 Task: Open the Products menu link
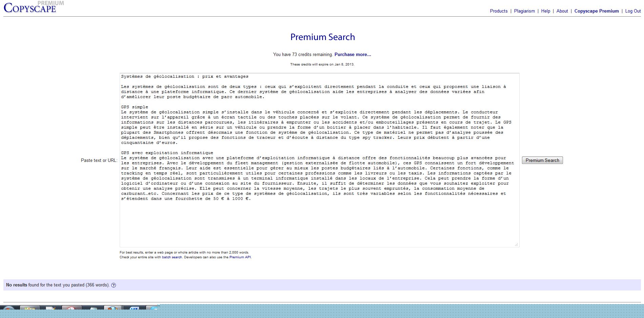coord(499,11)
